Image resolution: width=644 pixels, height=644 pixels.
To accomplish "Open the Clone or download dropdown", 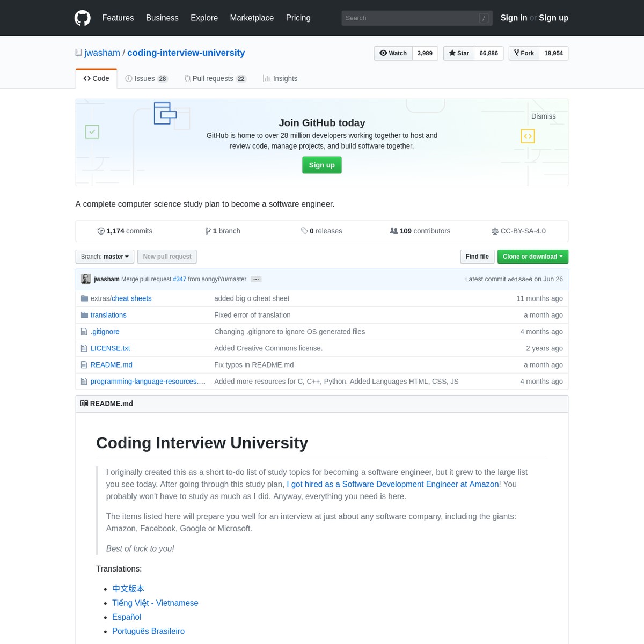I will pyautogui.click(x=533, y=257).
